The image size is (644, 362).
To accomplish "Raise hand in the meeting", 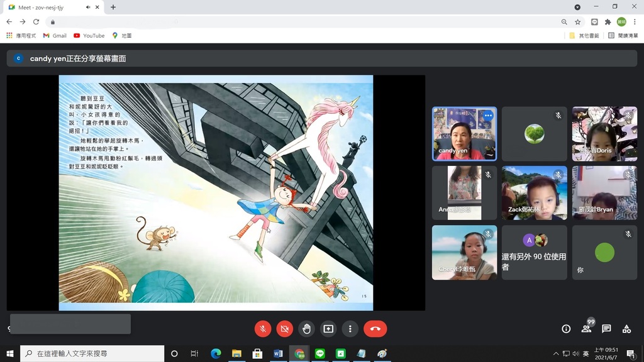I will click(x=306, y=329).
